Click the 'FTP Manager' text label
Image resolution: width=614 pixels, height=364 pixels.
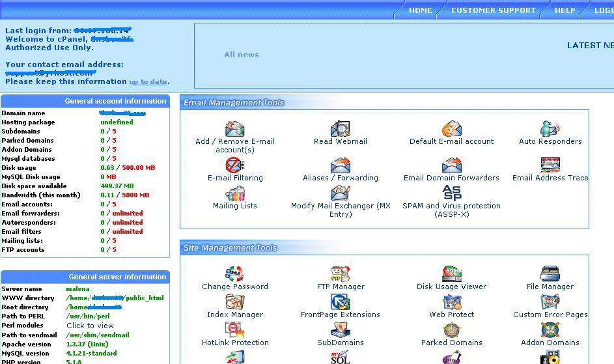[x=341, y=287]
